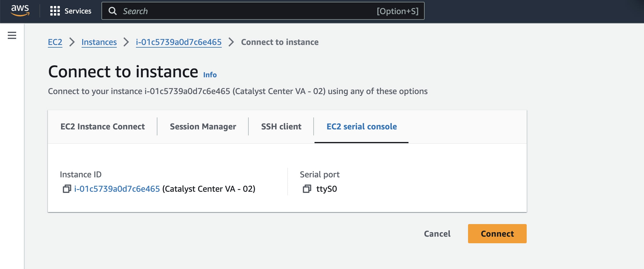
Task: Open the Services grid icon
Action: [x=55, y=11]
